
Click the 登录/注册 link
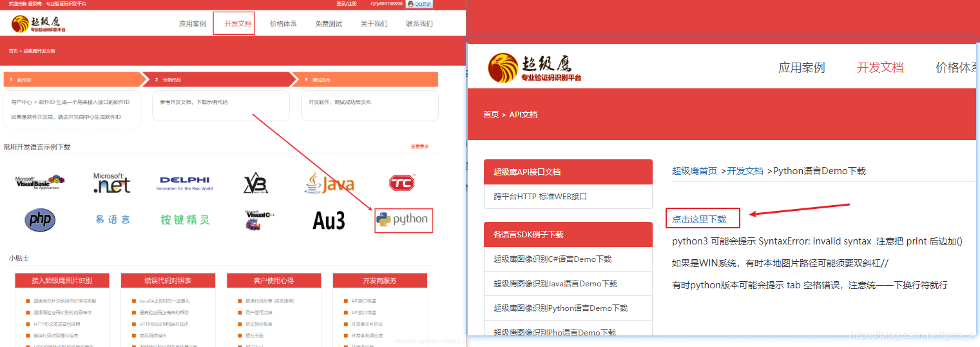coord(346,4)
